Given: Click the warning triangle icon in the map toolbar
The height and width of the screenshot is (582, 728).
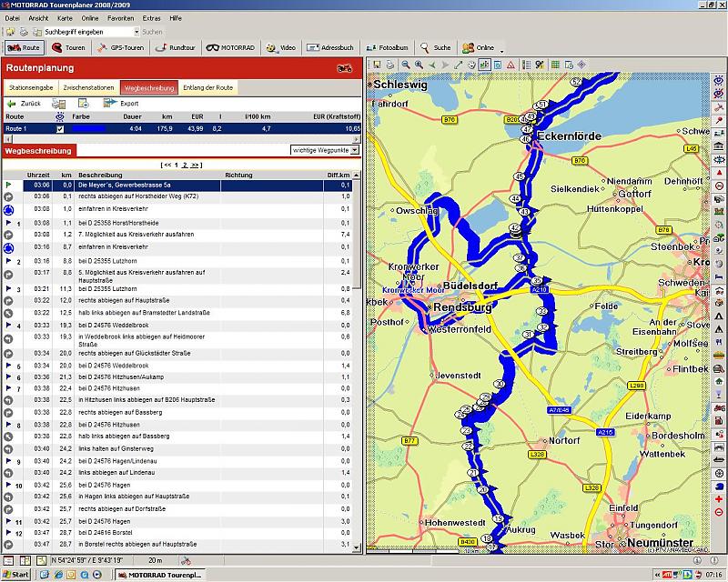Looking at the screenshot, I should (512, 65).
